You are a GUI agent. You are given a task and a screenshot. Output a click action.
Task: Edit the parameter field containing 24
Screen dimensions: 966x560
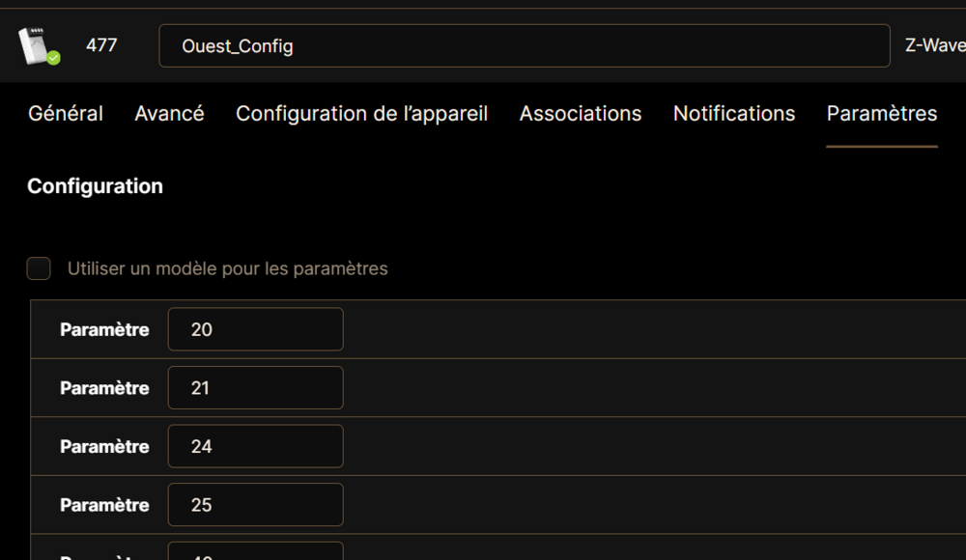click(x=256, y=446)
